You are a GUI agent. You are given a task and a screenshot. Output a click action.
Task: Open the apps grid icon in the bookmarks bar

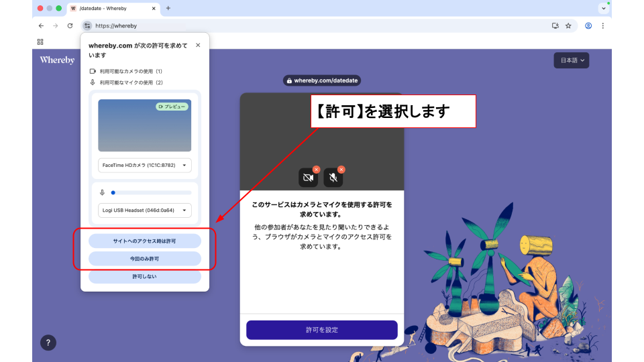[41, 42]
